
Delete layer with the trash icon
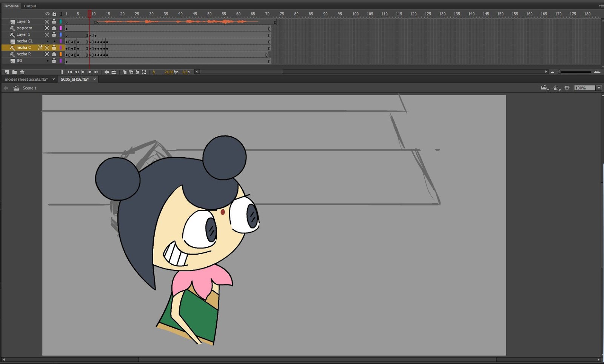[22, 72]
